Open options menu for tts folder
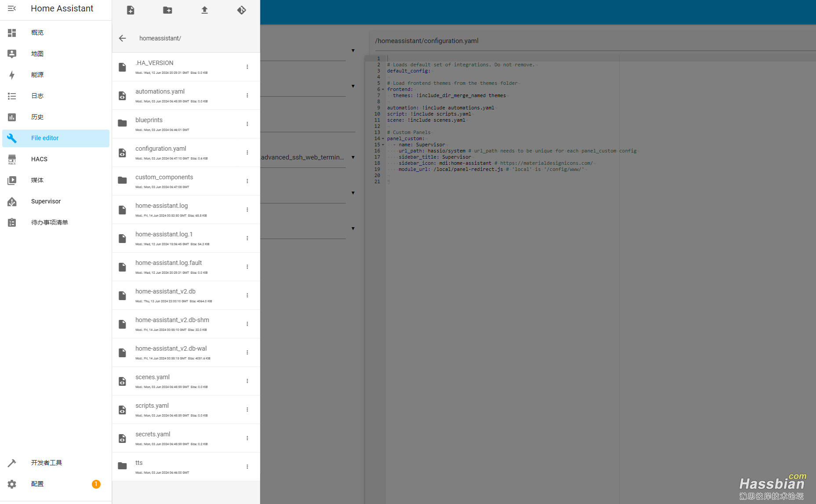Image resolution: width=816 pixels, height=504 pixels. click(247, 467)
